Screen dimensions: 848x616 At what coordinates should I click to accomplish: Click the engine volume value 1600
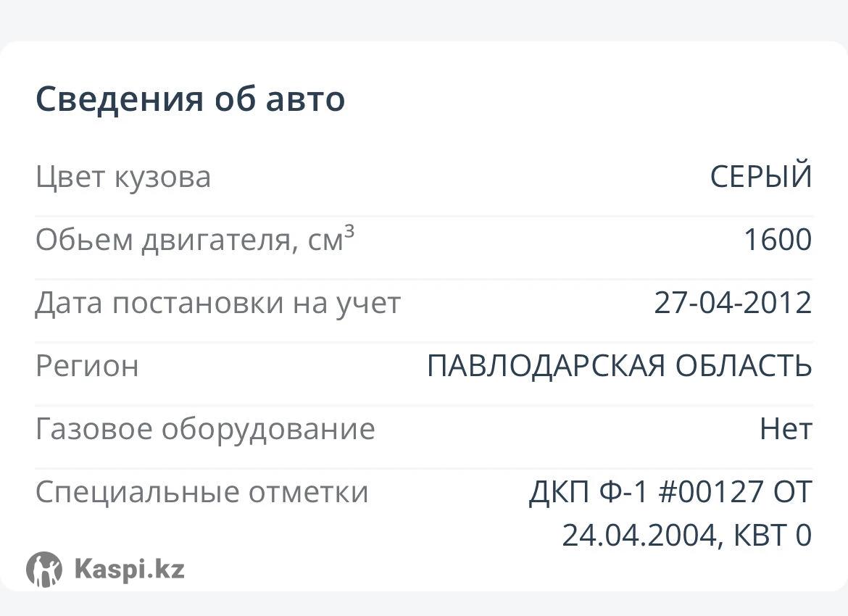point(778,240)
